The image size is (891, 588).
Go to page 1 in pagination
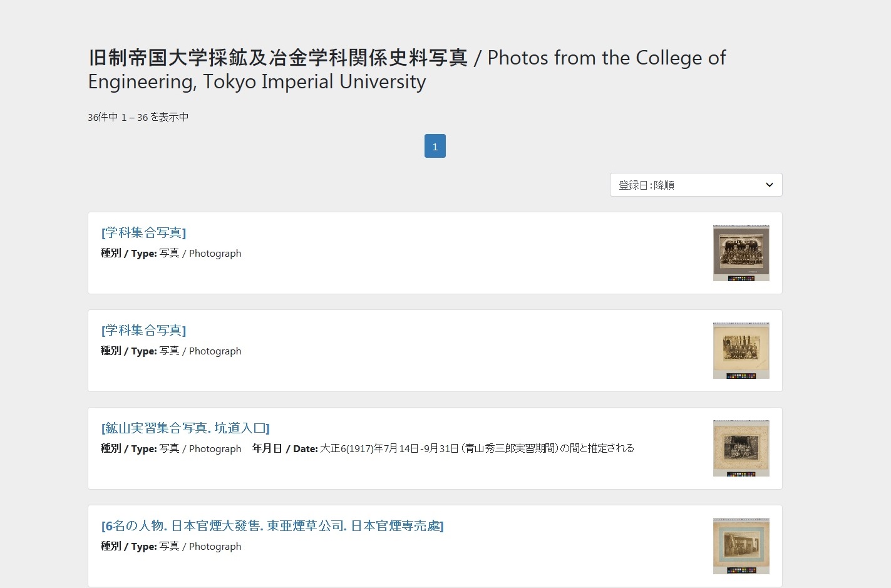pyautogui.click(x=435, y=146)
